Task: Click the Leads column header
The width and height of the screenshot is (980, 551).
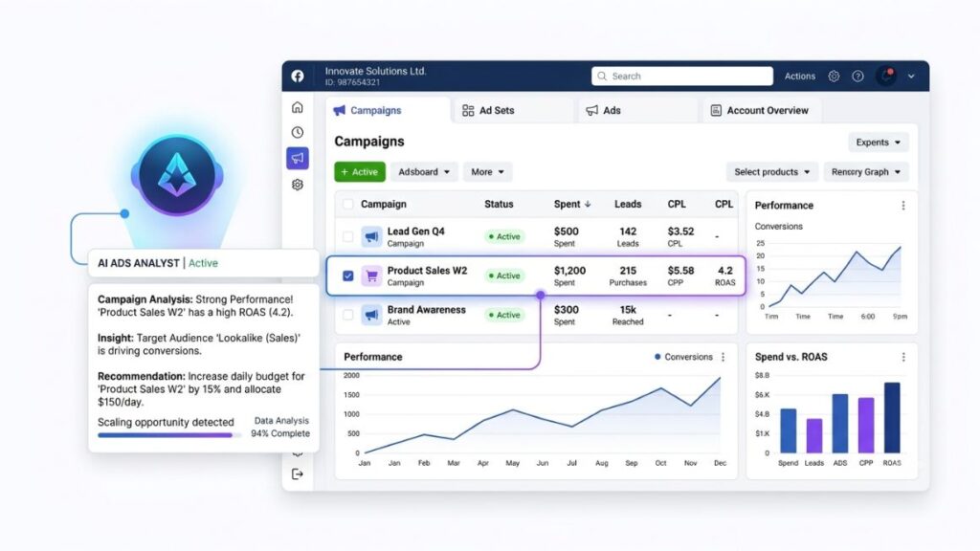Action: point(628,205)
